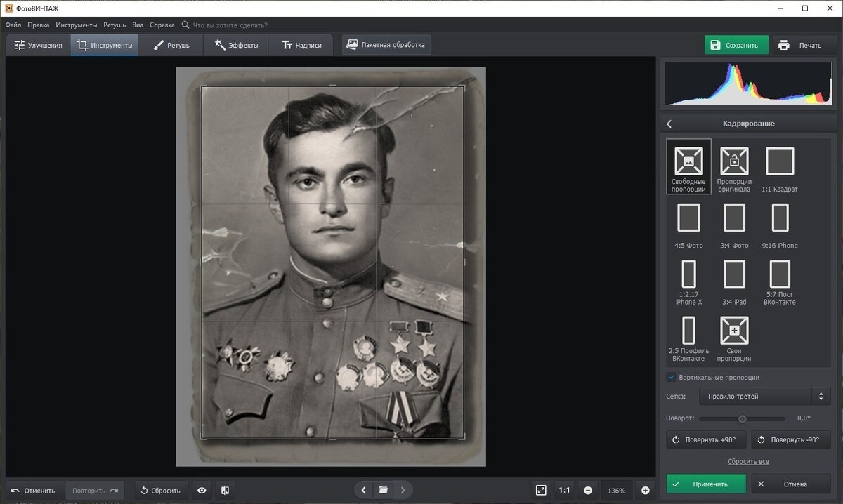843x504 pixels.
Task: Select the Свои пропорции custom ratio
Action: coord(734,339)
